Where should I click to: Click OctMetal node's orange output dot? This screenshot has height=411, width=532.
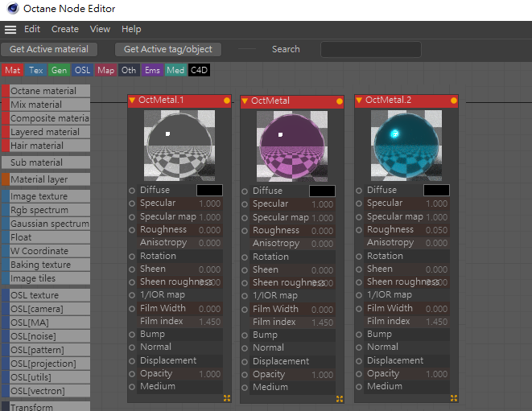coord(340,101)
